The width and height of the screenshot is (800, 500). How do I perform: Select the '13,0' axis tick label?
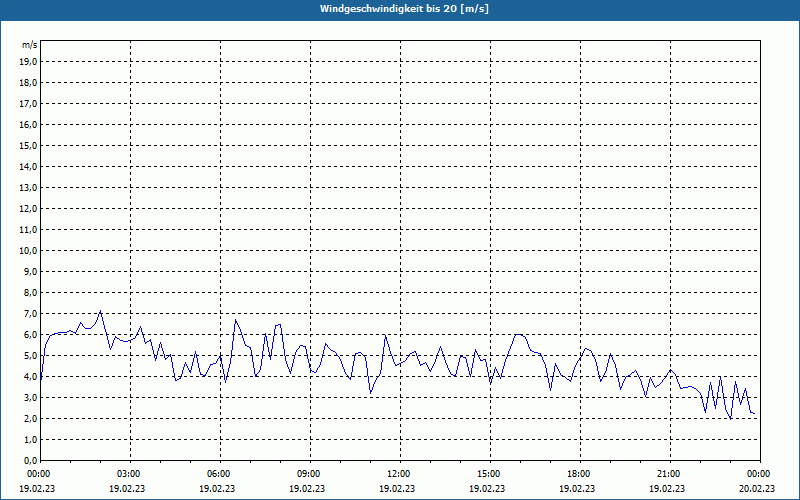(x=28, y=188)
